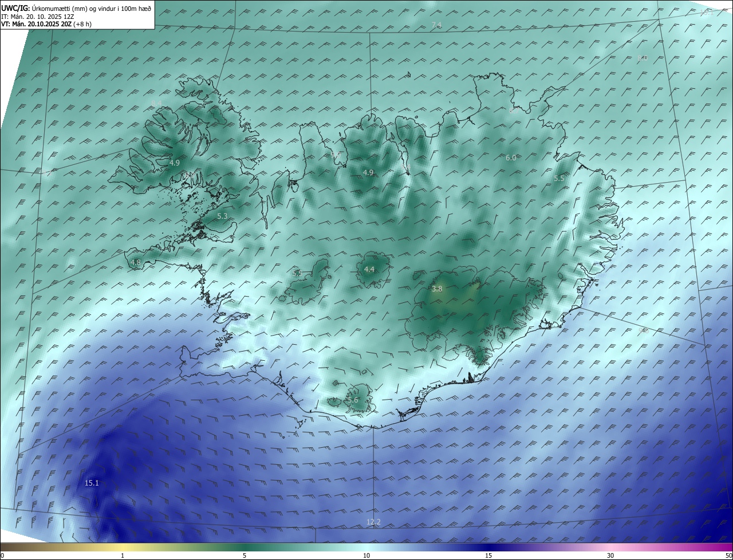Click the colorbar tick label 10

(x=366, y=555)
